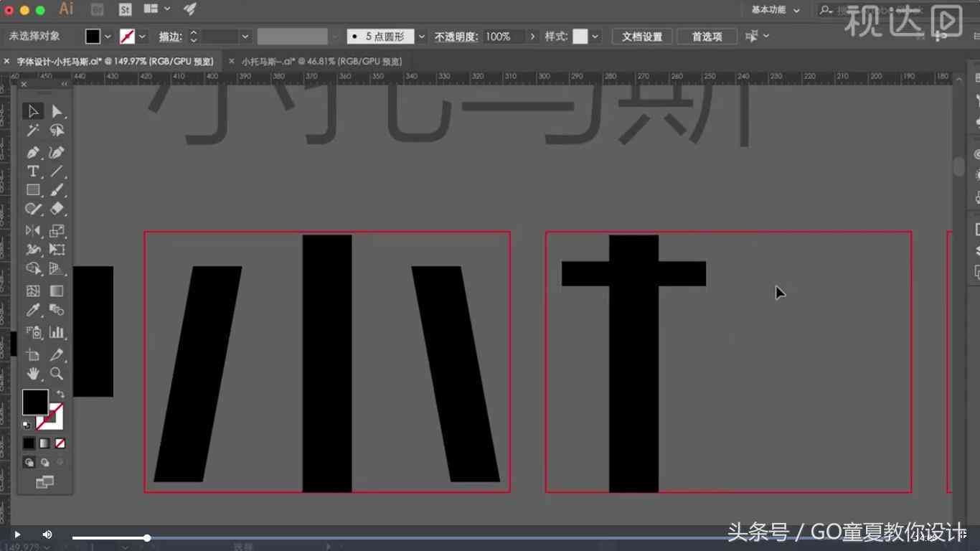Viewport: 980px width, 551px height.
Task: Click 描边 stroke panel link
Action: click(169, 37)
